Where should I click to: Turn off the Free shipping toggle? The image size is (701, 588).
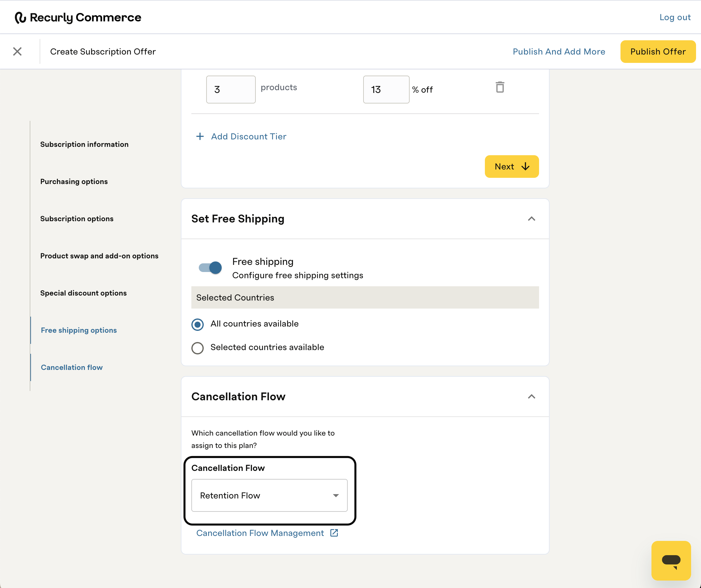point(210,268)
